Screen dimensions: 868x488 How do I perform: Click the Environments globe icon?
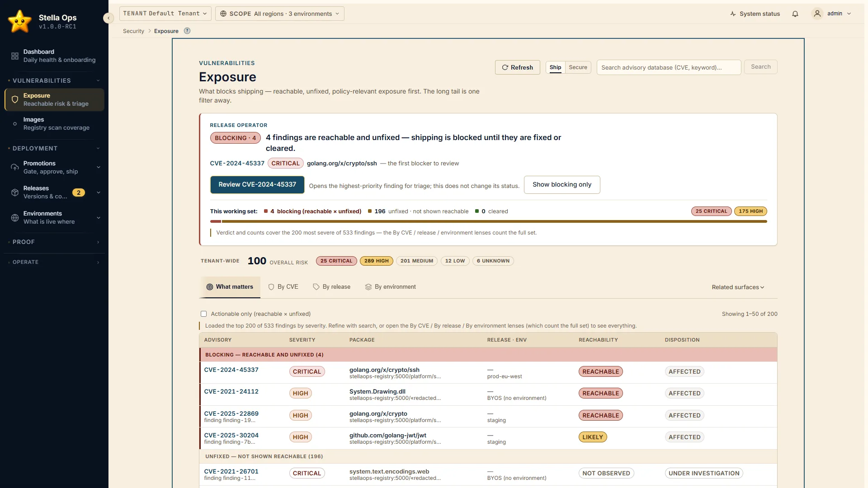click(15, 218)
